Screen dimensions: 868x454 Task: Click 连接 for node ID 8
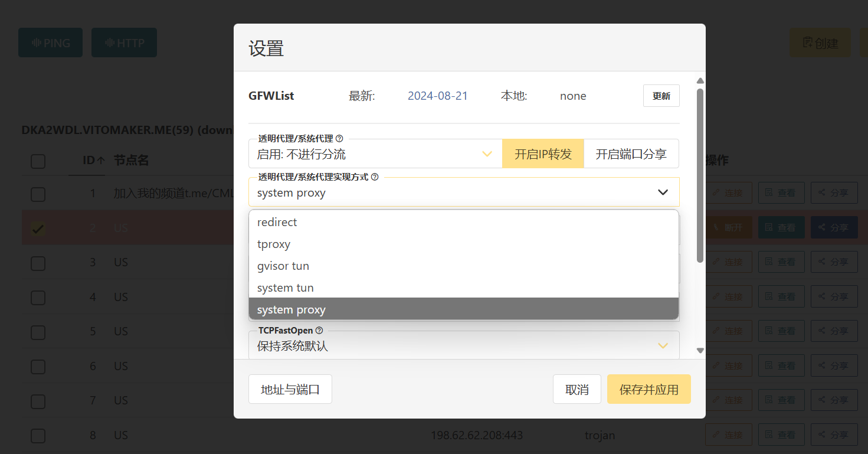point(728,435)
